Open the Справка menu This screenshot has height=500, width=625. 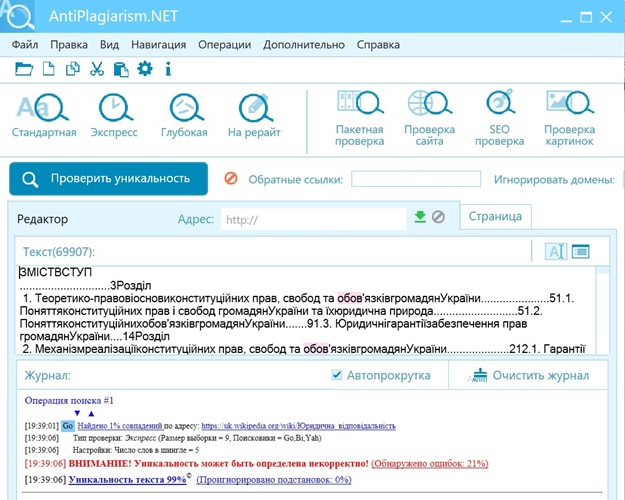(x=378, y=45)
